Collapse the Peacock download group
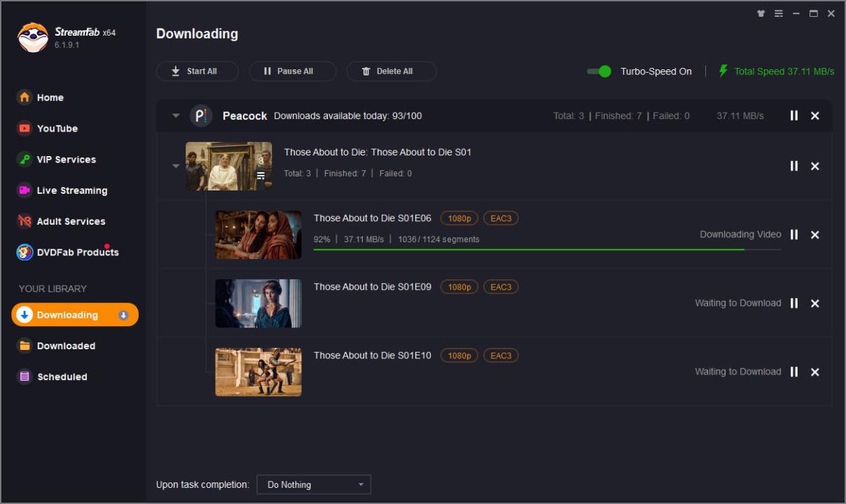The height and width of the screenshot is (504, 846). [176, 116]
